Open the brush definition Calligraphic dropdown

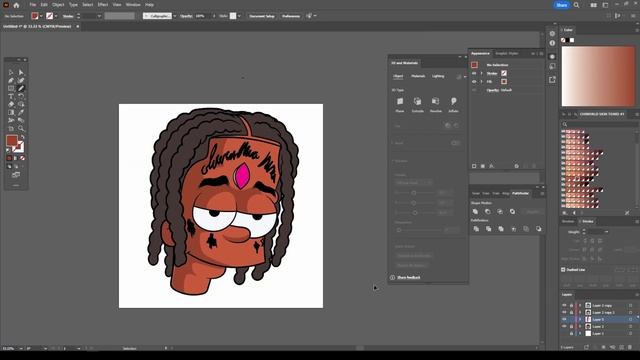[x=175, y=16]
